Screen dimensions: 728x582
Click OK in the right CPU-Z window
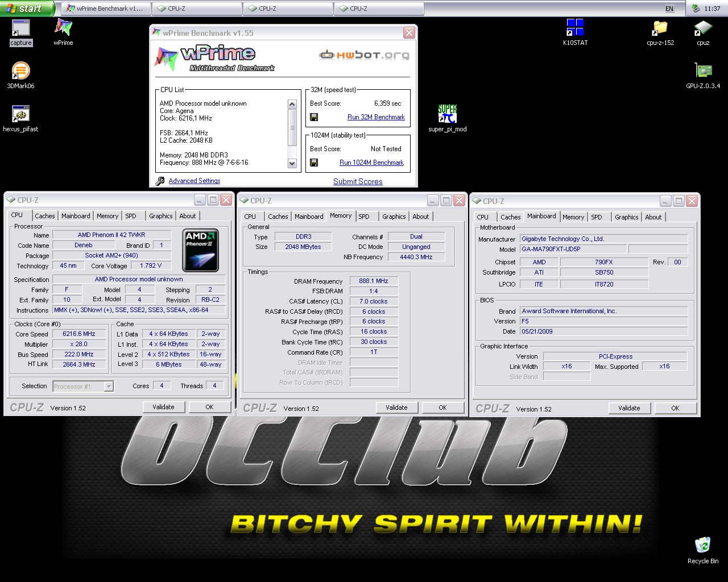[675, 408]
